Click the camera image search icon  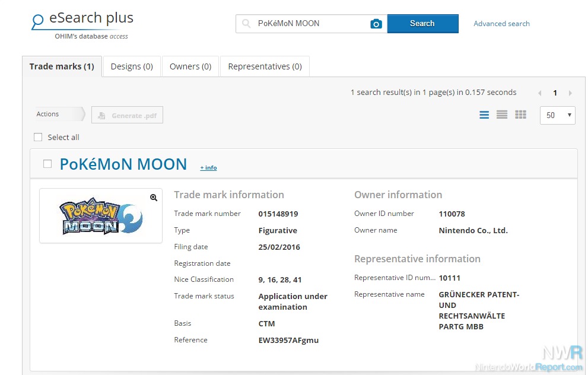(376, 24)
